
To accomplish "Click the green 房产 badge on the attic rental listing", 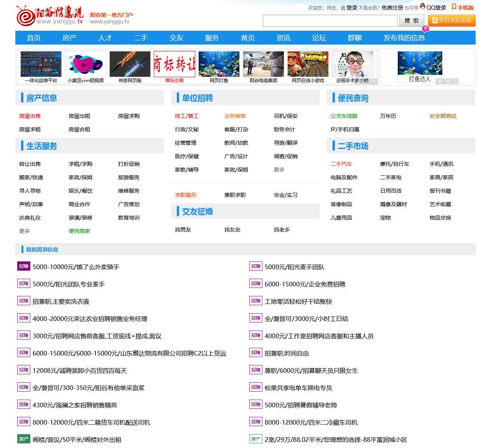I will point(23,439).
